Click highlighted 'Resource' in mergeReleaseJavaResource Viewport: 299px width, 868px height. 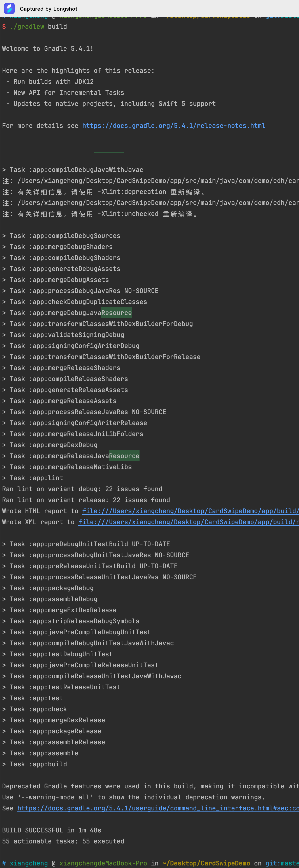pos(124,456)
